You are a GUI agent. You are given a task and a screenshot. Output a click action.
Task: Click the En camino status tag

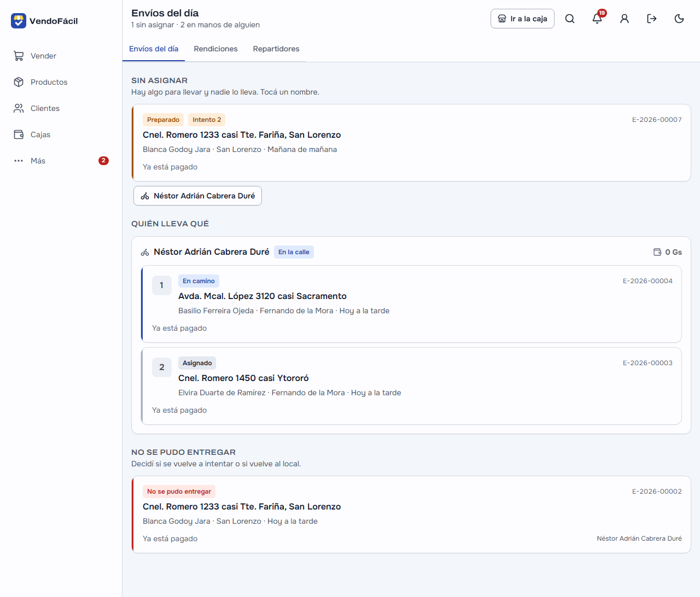click(x=199, y=281)
